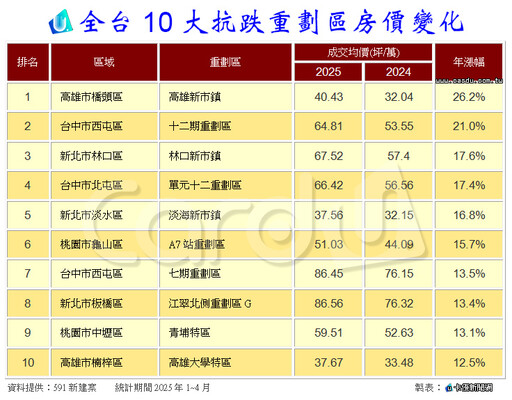512x400 pixels.
Task: Click the 16.8% growth value
Action: click(469, 215)
